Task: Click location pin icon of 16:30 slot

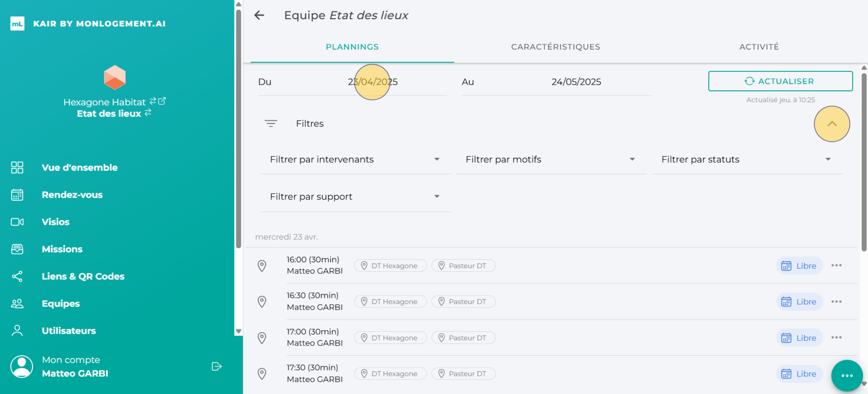Action: [x=262, y=302]
